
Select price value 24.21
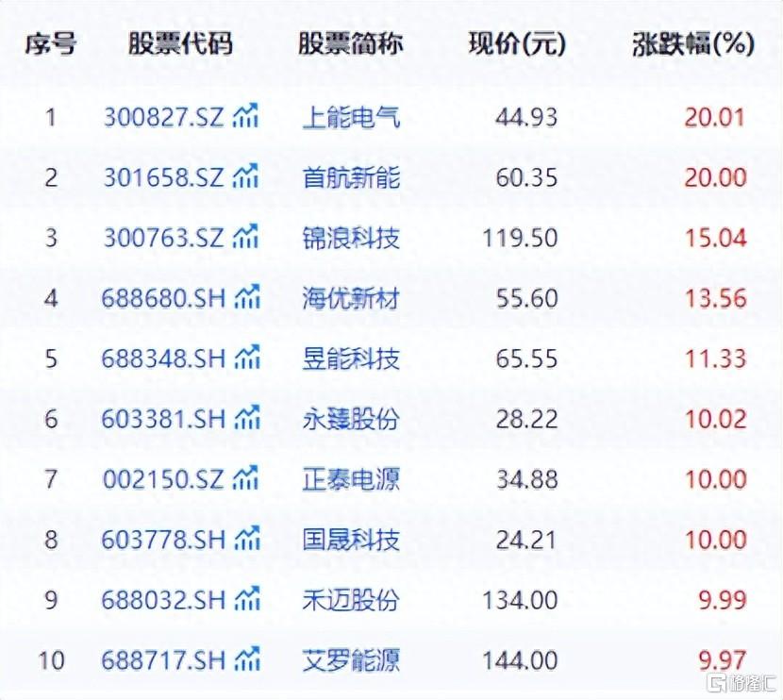(526, 541)
